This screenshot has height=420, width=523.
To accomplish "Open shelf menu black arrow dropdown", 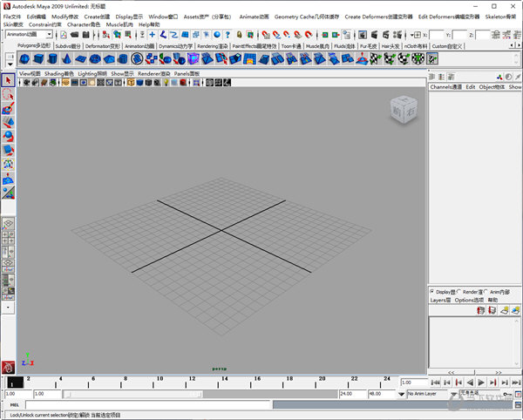I will point(10,64).
